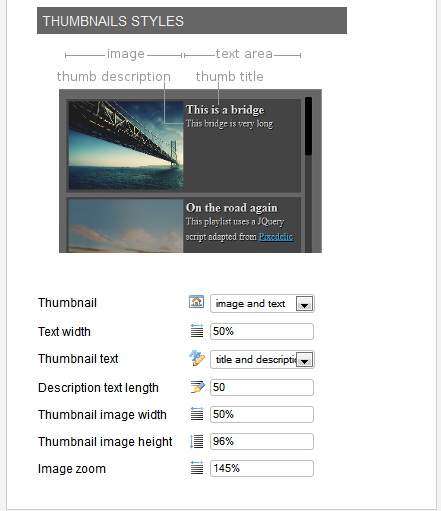Click the Thumbnail dropdown arrow button
This screenshot has height=511, width=441.
(304, 304)
